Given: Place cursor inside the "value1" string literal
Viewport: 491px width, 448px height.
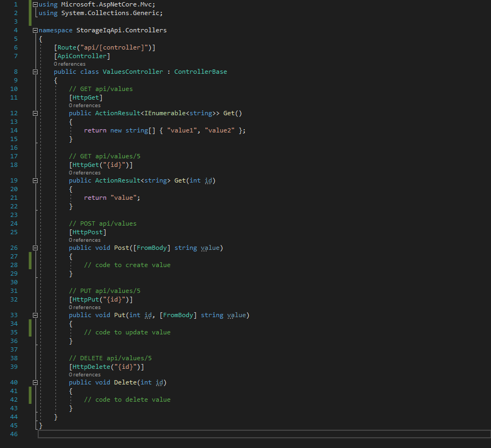Looking at the screenshot, I should [x=181, y=130].
